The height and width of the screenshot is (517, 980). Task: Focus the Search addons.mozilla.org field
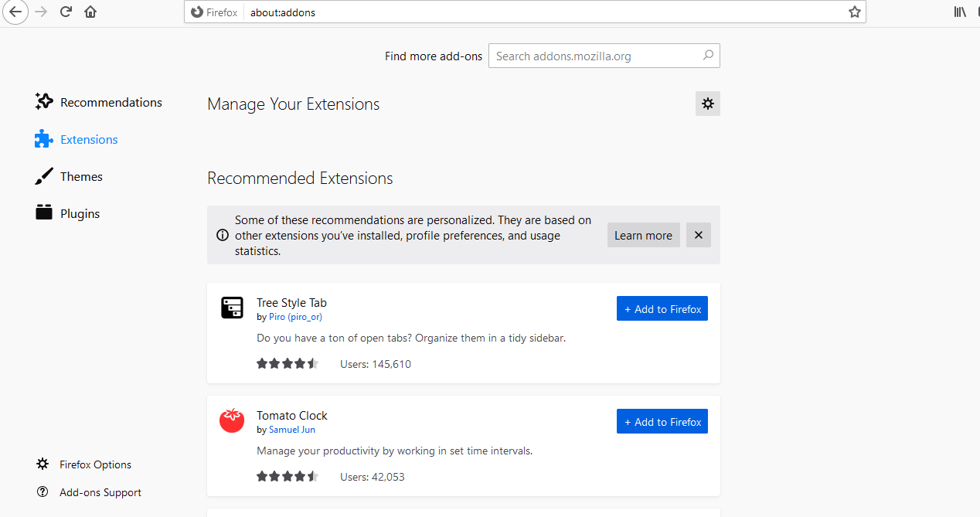point(595,56)
